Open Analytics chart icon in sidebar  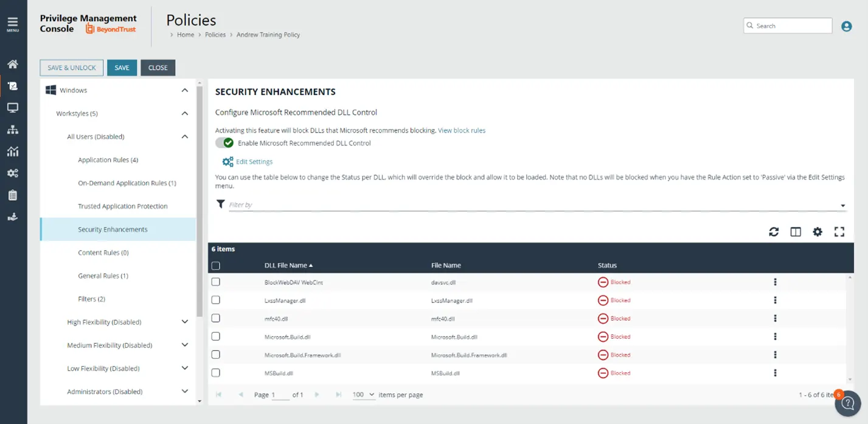click(13, 151)
